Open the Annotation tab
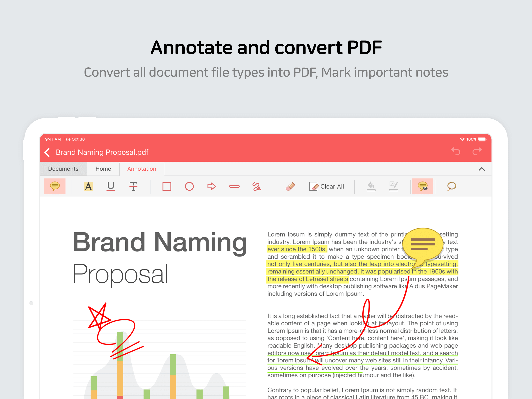532x399 pixels. click(x=142, y=169)
